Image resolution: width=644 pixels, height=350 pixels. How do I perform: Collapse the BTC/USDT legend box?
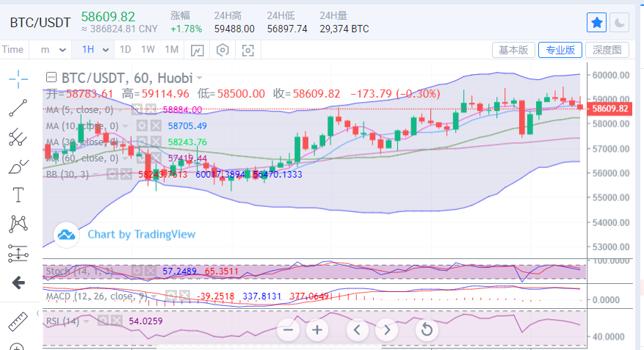(51, 77)
